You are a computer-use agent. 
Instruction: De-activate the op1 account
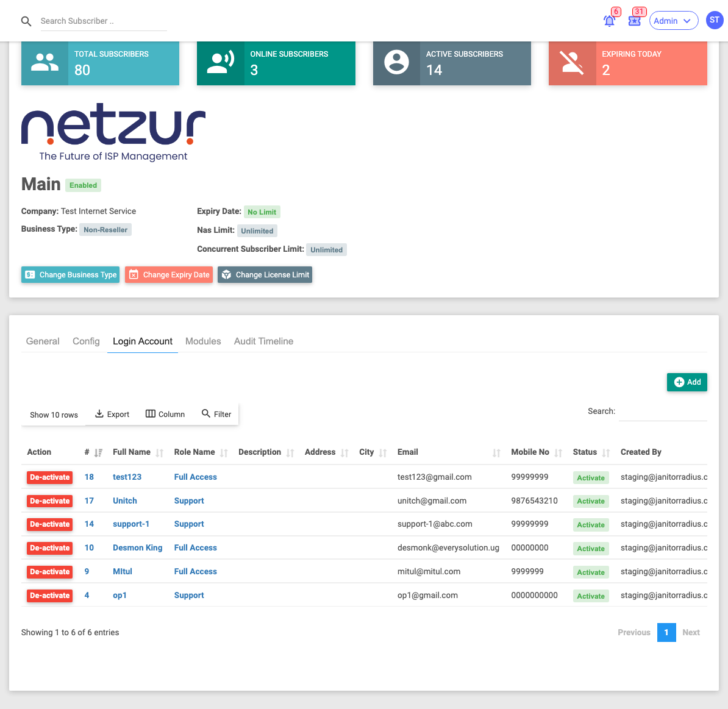49,595
